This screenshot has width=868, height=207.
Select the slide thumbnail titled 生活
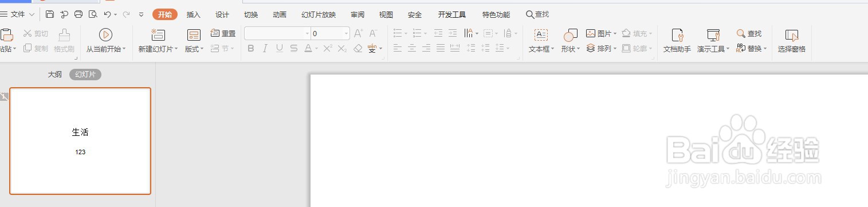coord(80,141)
